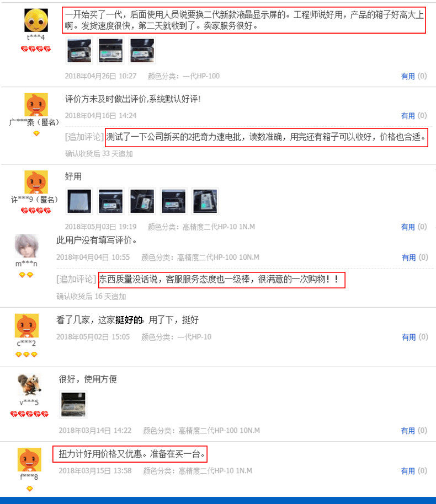436x504 pixels.
Task: Click the orange mascot avatar of 广***泰
Action: [x=36, y=105]
